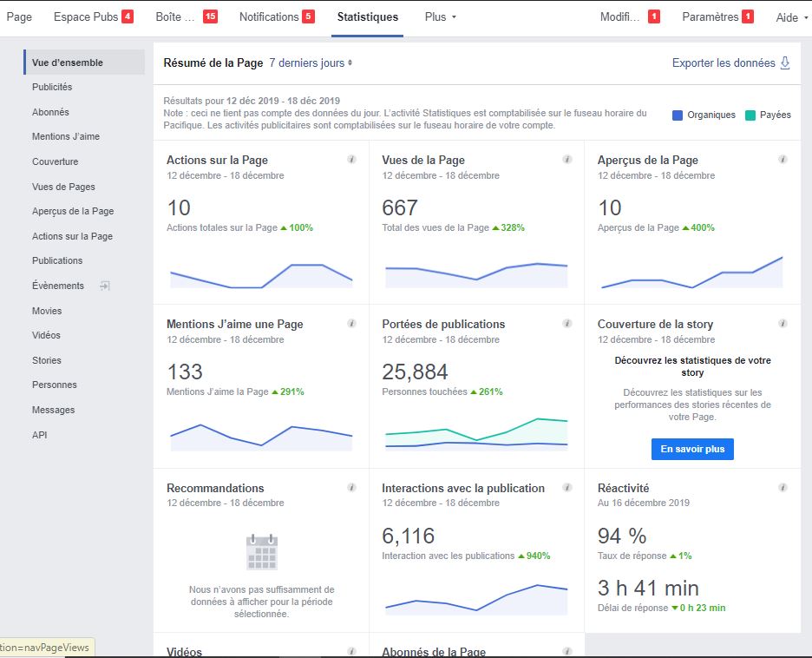Open API in the sidebar
This screenshot has width=812, height=658.
click(39, 435)
